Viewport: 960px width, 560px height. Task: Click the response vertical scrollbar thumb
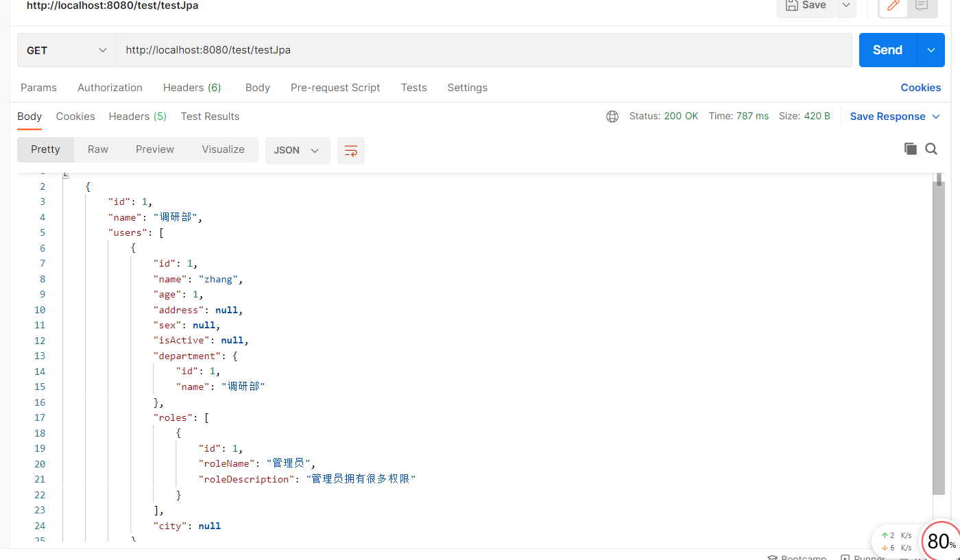(x=939, y=339)
